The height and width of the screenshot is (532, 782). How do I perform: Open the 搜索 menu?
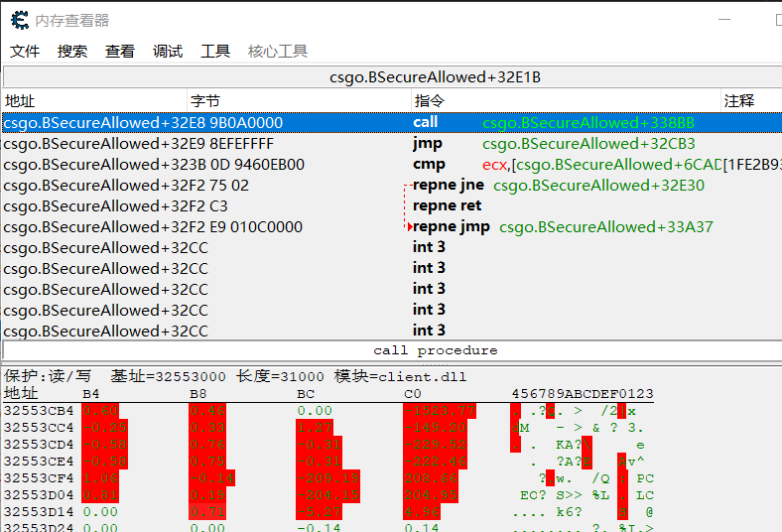click(72, 51)
